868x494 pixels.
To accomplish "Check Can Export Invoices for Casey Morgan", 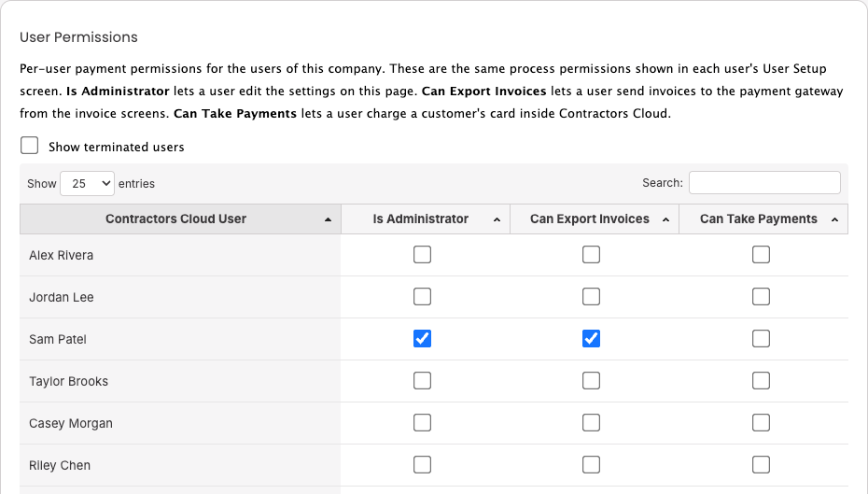I will point(591,423).
